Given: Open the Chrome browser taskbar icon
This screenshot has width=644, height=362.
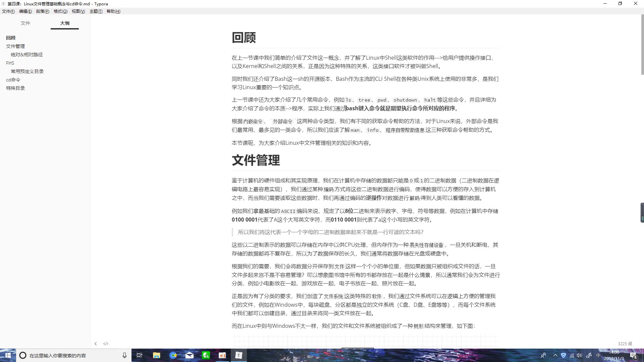Looking at the screenshot, I should (x=173, y=355).
